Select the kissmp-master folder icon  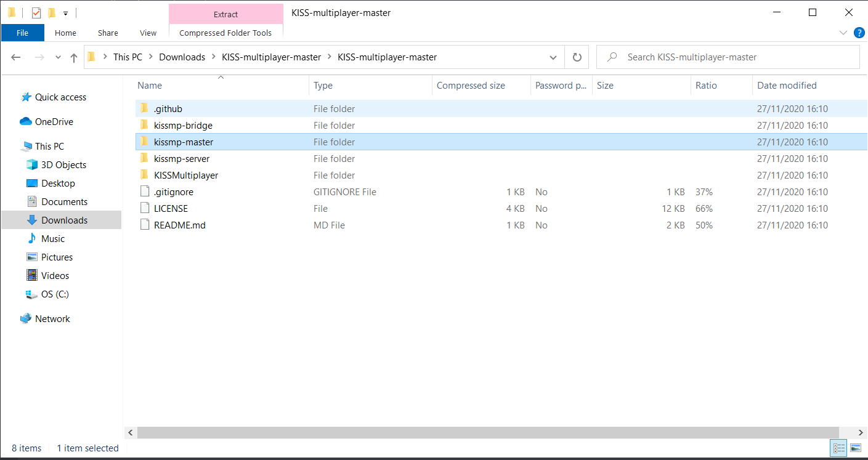click(x=144, y=142)
